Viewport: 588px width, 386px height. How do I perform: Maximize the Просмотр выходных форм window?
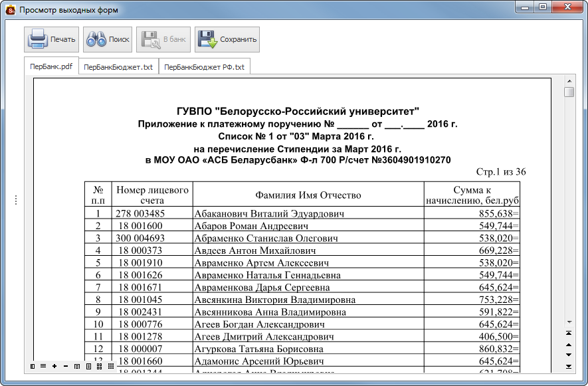click(x=543, y=7)
